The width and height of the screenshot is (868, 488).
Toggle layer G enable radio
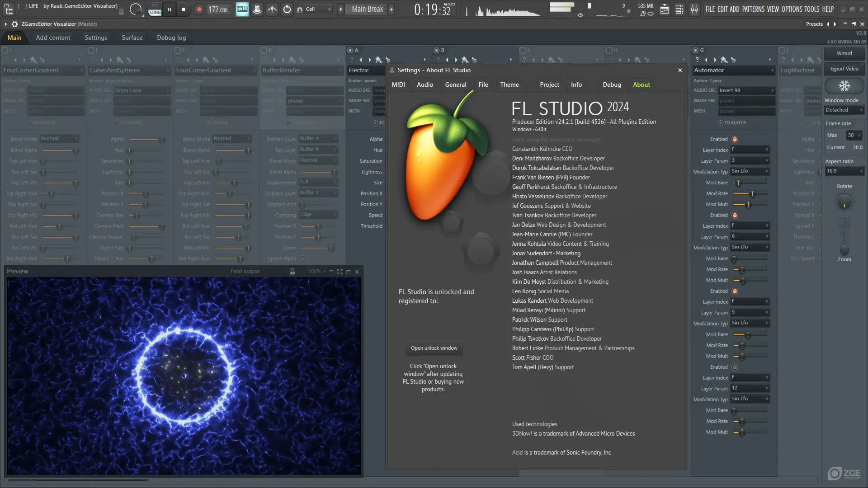tap(695, 50)
